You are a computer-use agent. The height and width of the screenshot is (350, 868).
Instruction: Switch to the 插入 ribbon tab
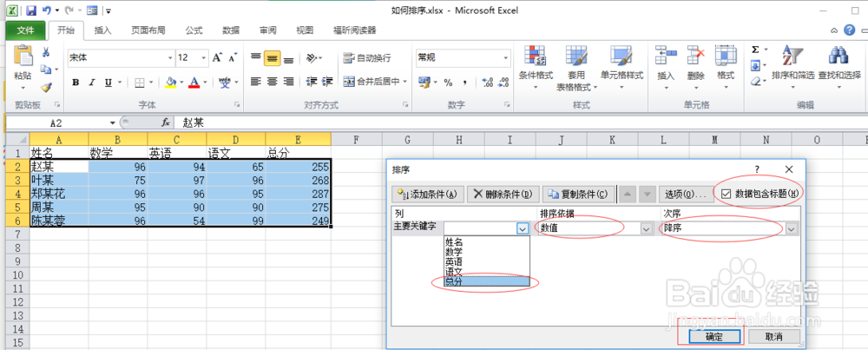(103, 30)
